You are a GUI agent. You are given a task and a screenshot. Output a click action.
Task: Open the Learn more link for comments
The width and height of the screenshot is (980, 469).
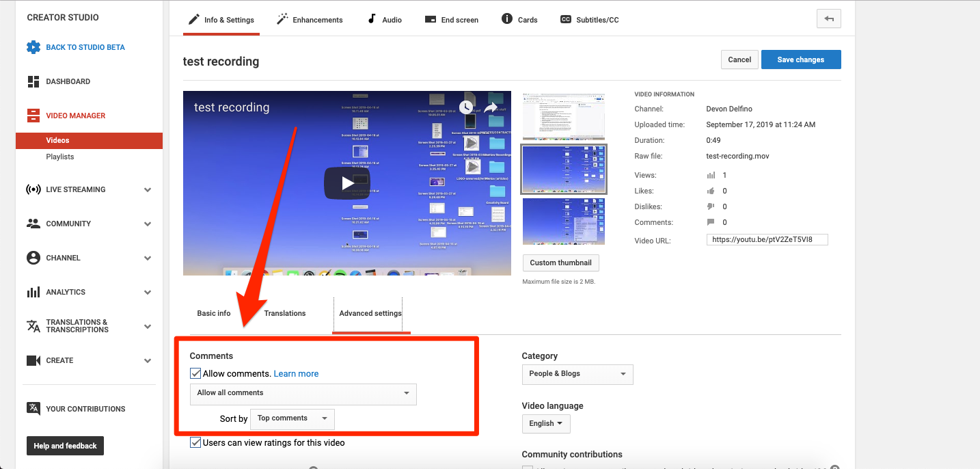click(x=296, y=373)
